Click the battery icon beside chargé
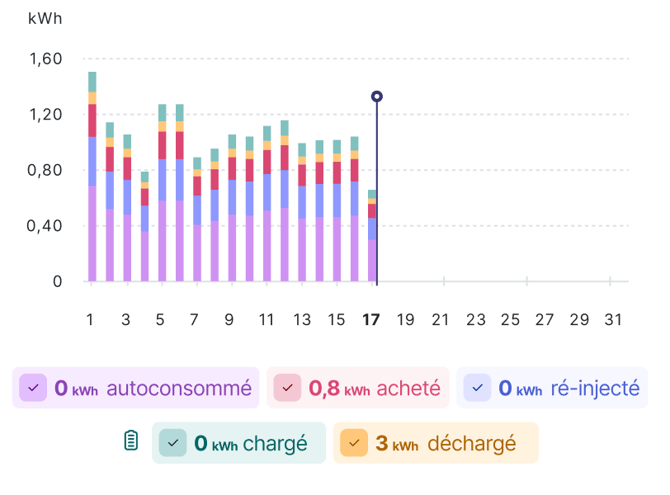This screenshot has height=495, width=670. tap(130, 442)
